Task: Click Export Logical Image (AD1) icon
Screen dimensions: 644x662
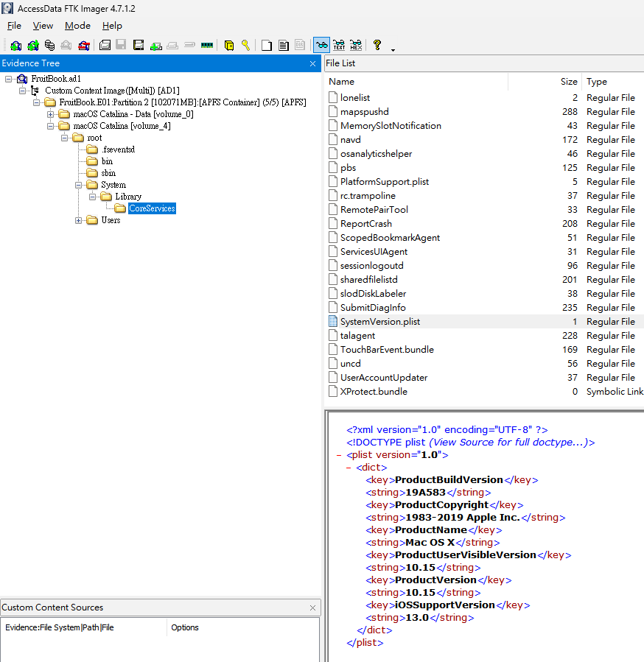Action: point(139,45)
